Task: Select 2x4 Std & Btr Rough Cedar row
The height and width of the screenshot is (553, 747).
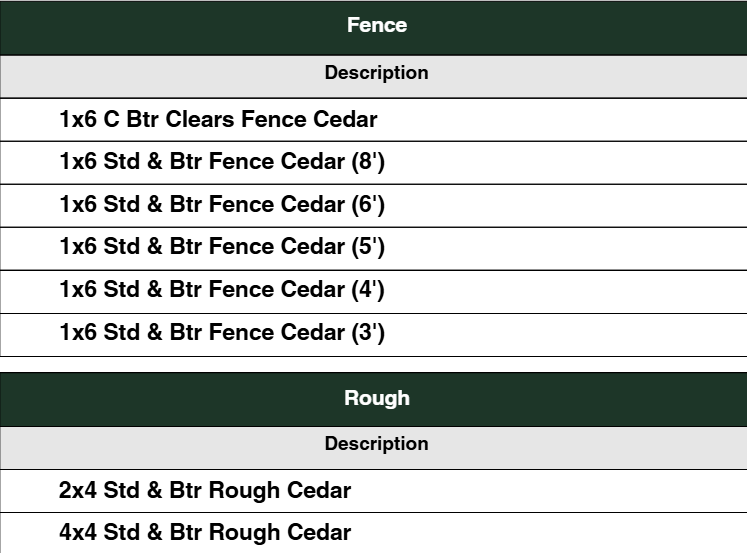Action: click(x=205, y=491)
